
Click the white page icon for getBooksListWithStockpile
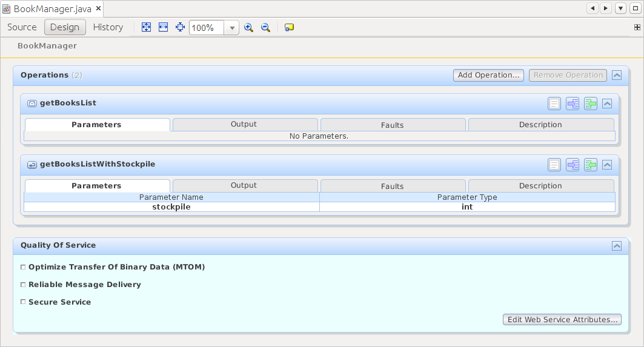pos(554,165)
